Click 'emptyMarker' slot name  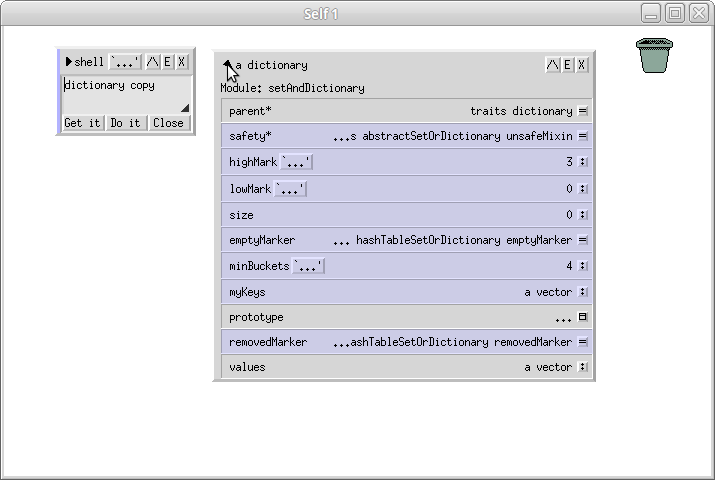click(x=262, y=240)
